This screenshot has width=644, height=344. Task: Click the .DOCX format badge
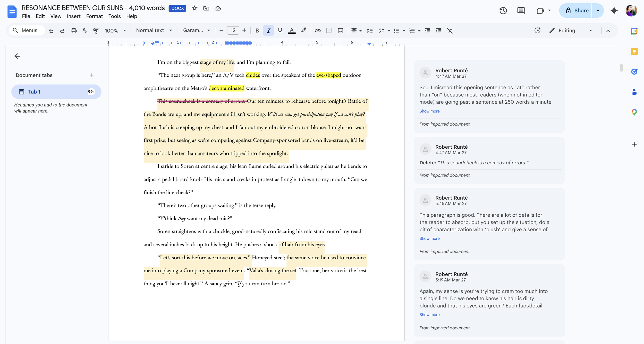(177, 8)
